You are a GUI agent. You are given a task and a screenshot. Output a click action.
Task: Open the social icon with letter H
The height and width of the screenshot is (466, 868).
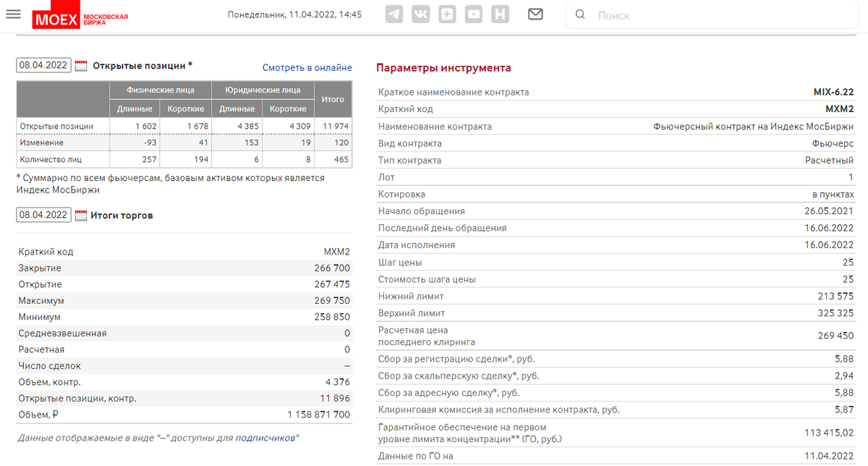(x=501, y=14)
